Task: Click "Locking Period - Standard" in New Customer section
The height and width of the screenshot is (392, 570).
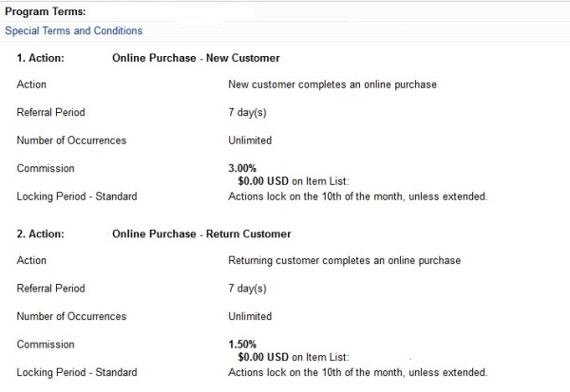Action: [x=77, y=196]
